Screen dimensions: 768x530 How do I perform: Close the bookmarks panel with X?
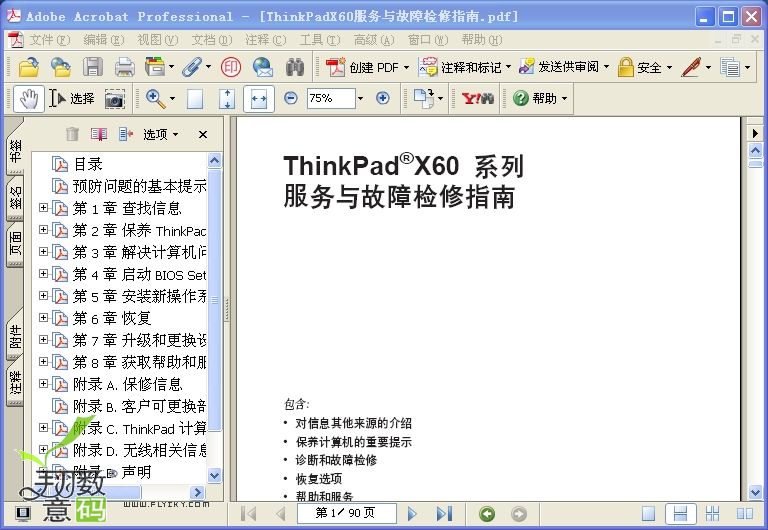point(203,134)
